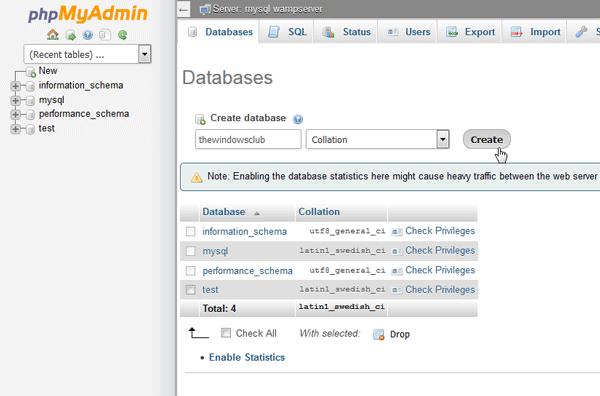Open the Status tab
The image size is (600, 396).
pos(346,32)
